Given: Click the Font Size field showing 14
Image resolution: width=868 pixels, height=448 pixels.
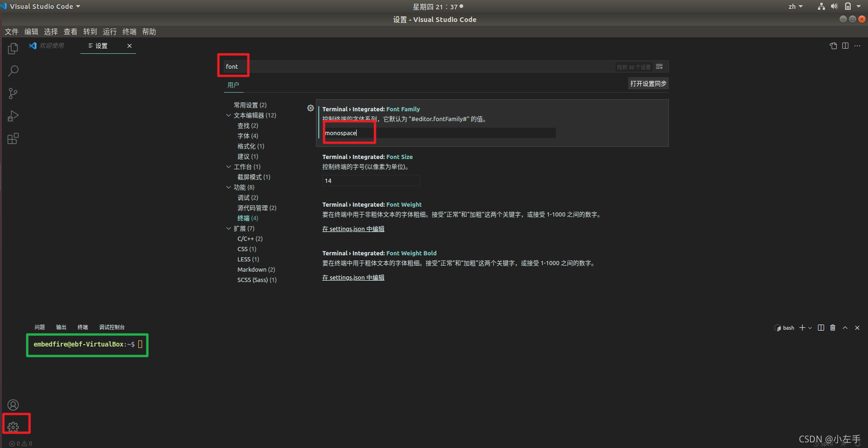Looking at the screenshot, I should [x=371, y=181].
